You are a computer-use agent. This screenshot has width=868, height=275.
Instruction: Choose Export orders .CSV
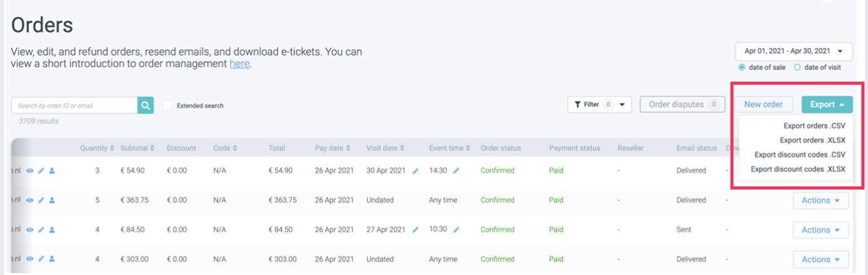814,126
